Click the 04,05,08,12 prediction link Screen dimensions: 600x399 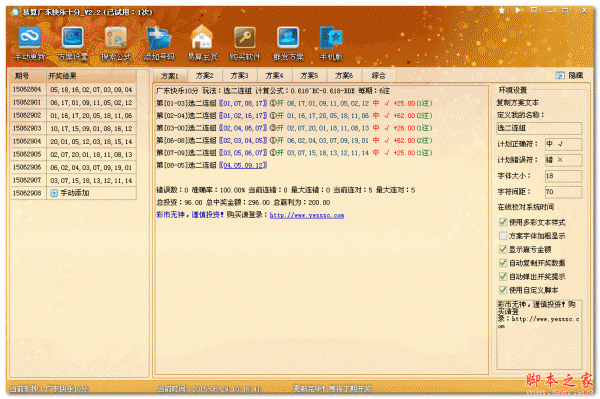click(x=243, y=165)
